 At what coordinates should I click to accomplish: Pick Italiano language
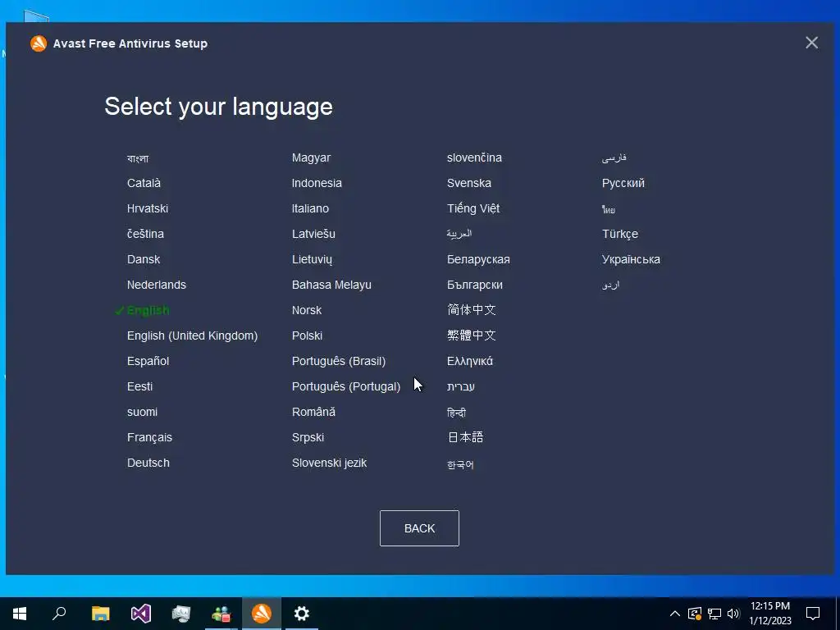click(310, 208)
